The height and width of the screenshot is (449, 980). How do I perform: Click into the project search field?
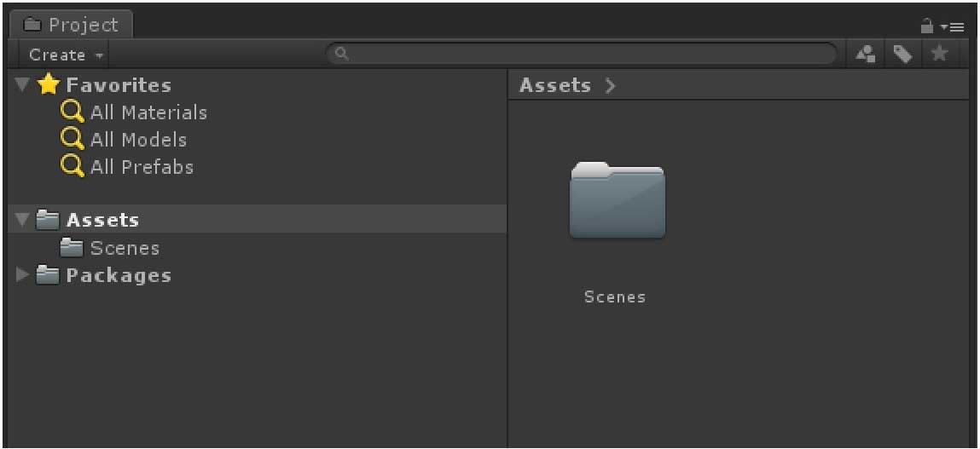coord(582,55)
